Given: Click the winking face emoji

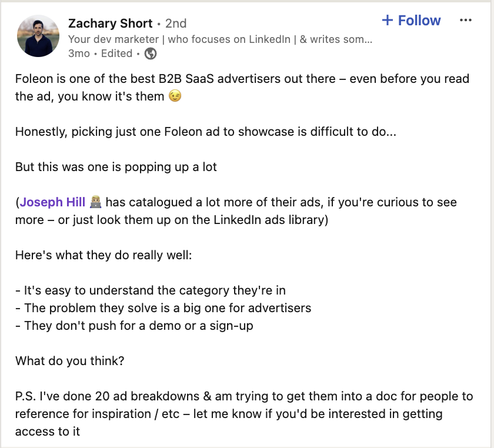Looking at the screenshot, I should click(175, 96).
